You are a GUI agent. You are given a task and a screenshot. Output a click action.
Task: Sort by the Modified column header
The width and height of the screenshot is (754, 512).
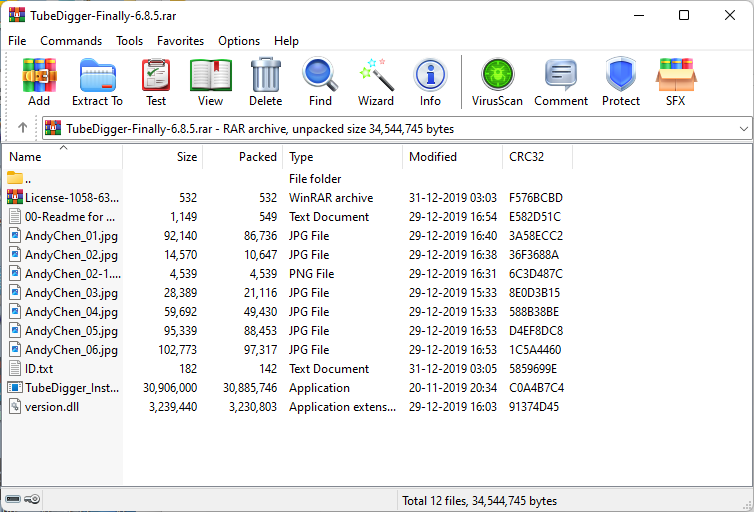453,157
